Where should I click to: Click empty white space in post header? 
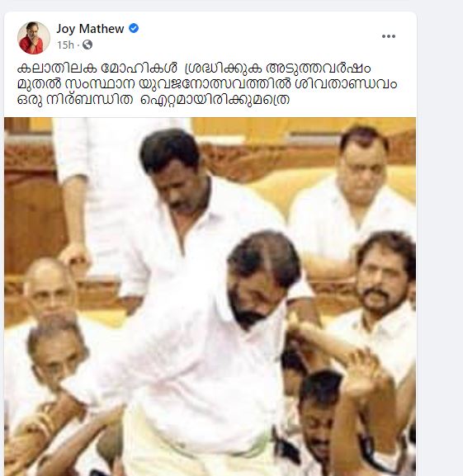tap(258, 36)
